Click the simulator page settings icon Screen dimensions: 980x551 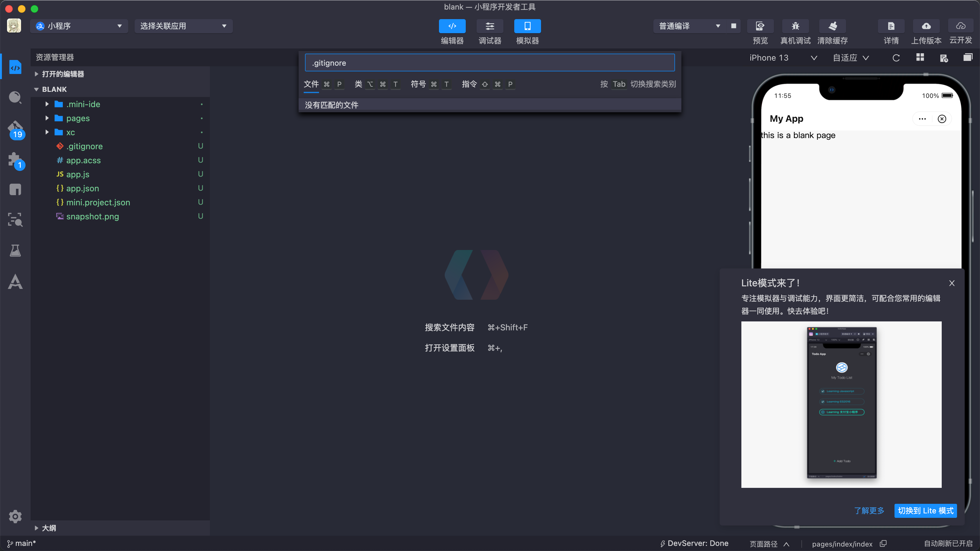[x=944, y=58]
